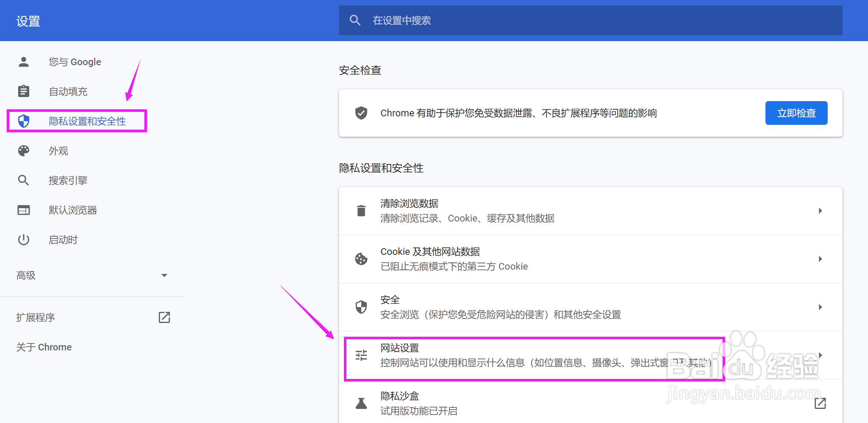
Task: Click text 已阻止无痕模式下的第三方 Cookie
Action: pyautogui.click(x=454, y=266)
